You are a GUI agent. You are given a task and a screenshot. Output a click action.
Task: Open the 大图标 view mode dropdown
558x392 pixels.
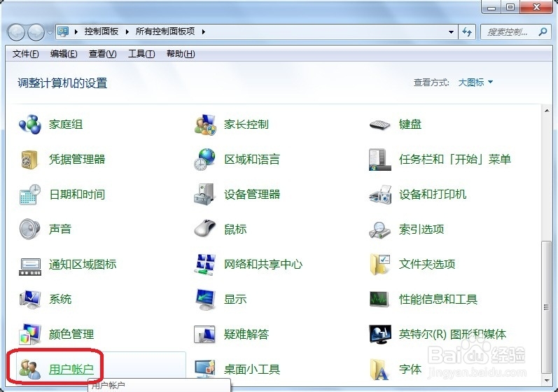point(475,83)
